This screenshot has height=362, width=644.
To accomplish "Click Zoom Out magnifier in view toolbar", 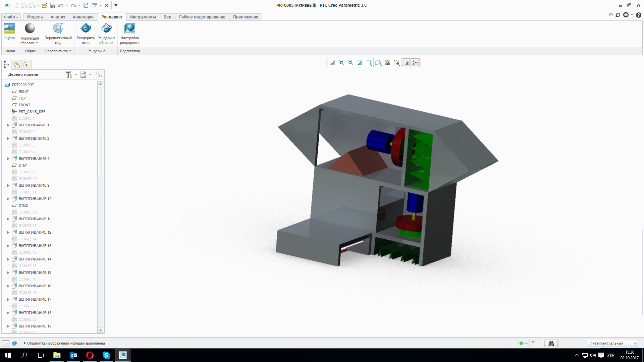I will [x=351, y=62].
